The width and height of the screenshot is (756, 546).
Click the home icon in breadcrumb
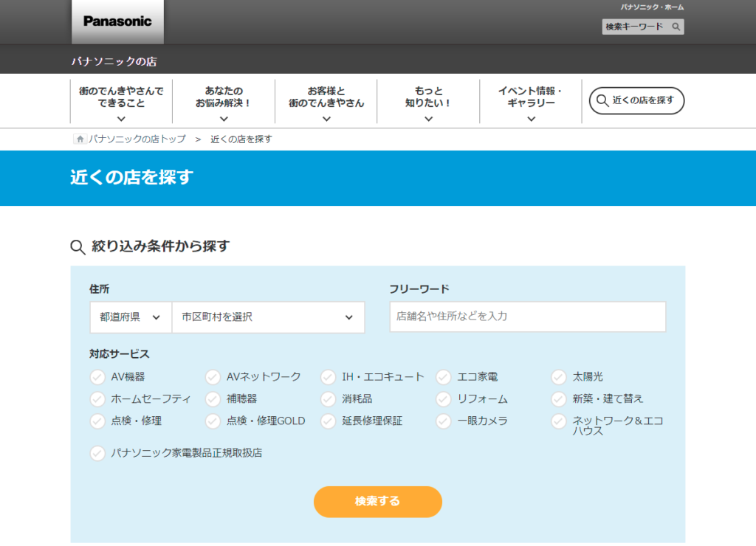(80, 139)
